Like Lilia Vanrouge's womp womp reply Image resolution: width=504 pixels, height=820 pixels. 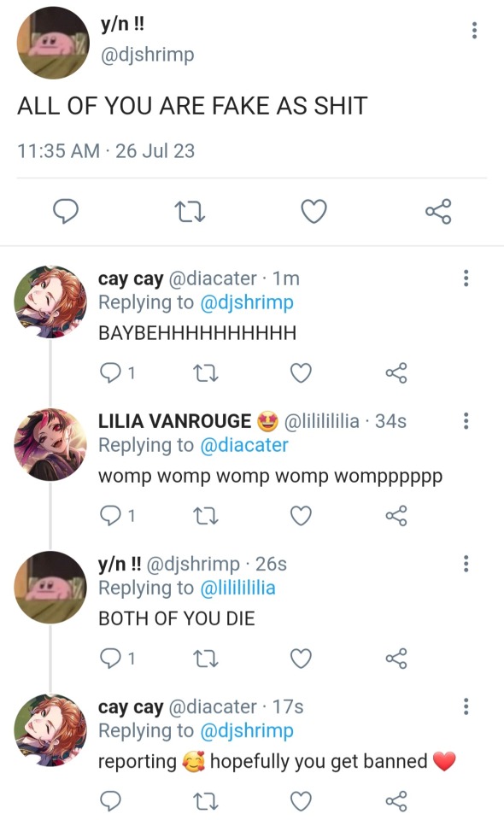click(x=301, y=516)
